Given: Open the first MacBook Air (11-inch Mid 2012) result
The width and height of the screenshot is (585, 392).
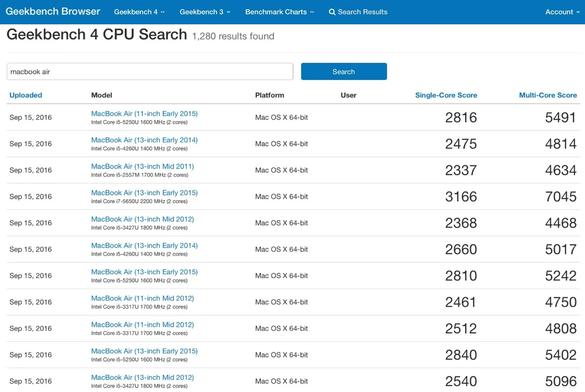Looking at the screenshot, I should (x=142, y=298).
